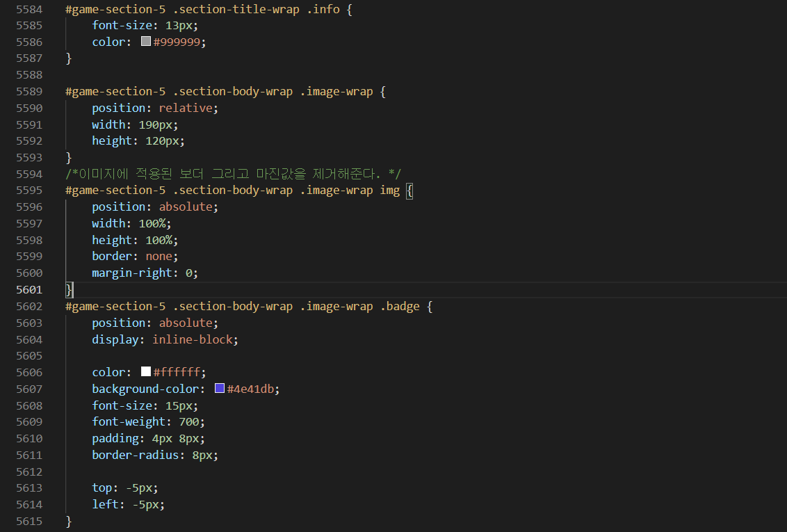
Task: Click the #999999 hex value
Action: point(177,42)
